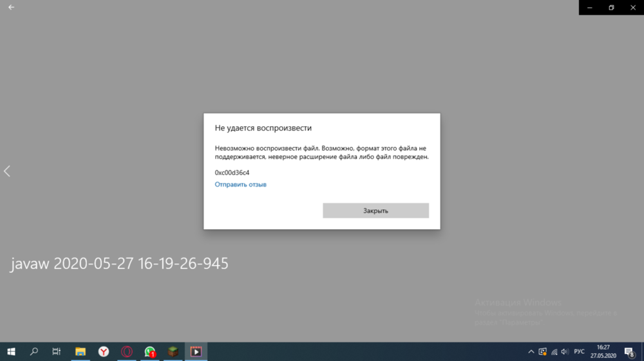Viewport: 644px width, 361px height.
Task: Minimize the video player window
Action: click(589, 7)
